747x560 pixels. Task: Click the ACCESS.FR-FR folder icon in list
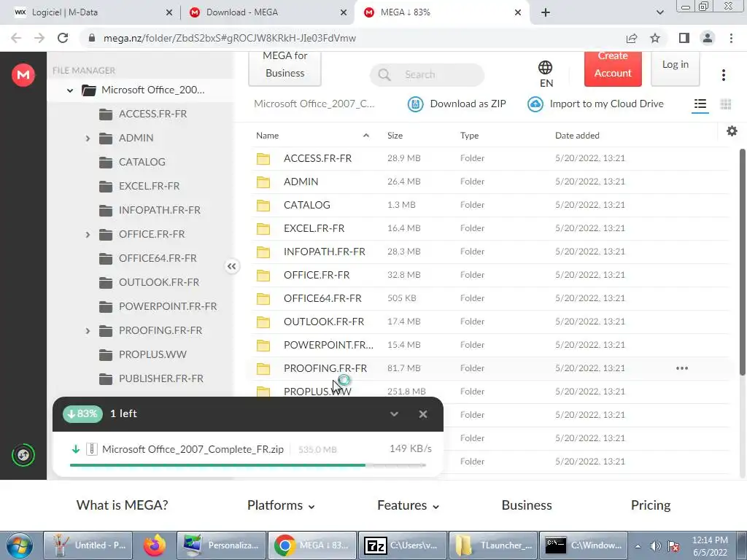pos(263,158)
